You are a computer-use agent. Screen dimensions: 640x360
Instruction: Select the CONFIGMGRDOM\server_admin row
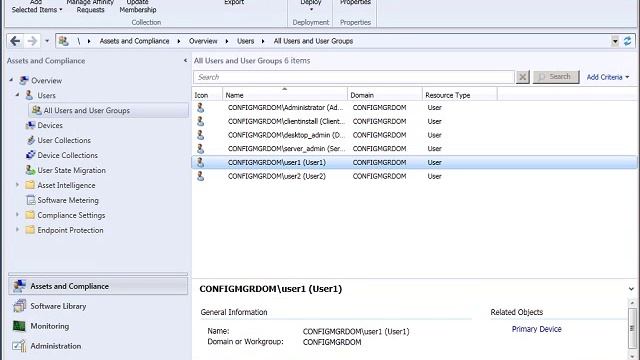coord(414,149)
